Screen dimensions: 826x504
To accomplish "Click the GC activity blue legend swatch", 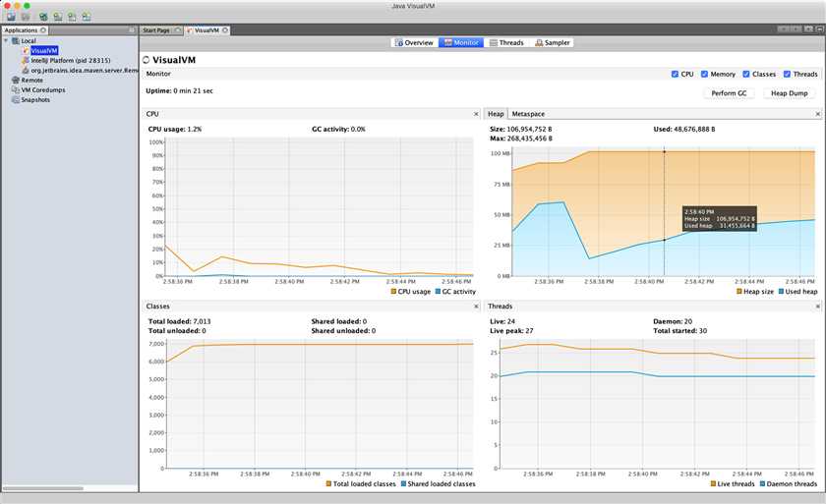I will 438,292.
